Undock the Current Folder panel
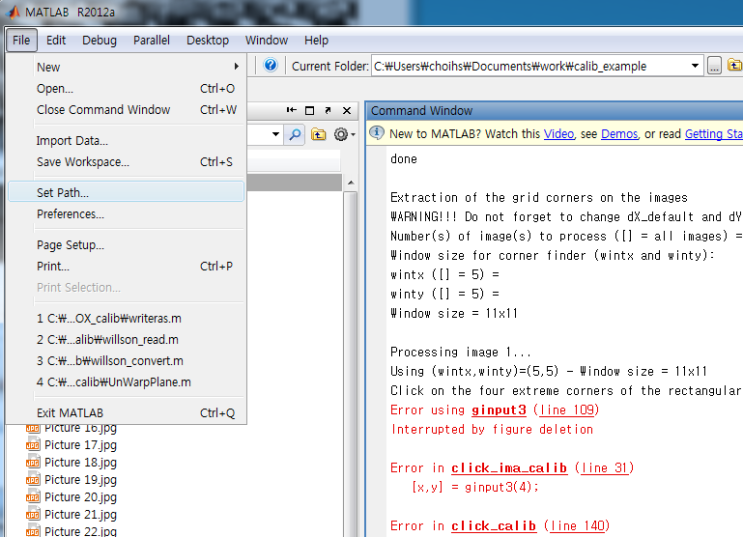 (x=327, y=110)
